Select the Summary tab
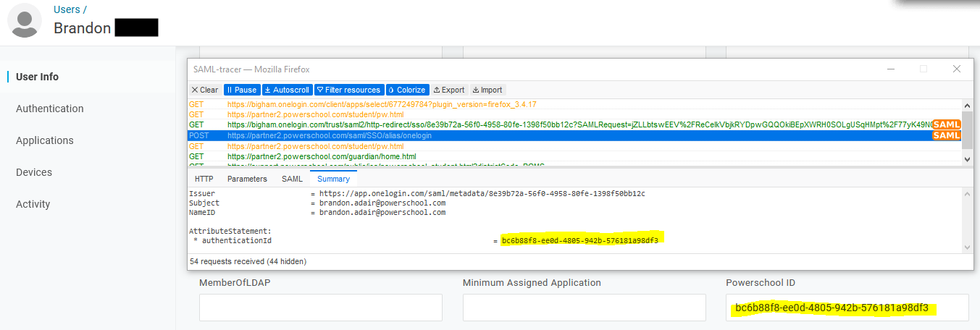The image size is (980, 330). 333,179
